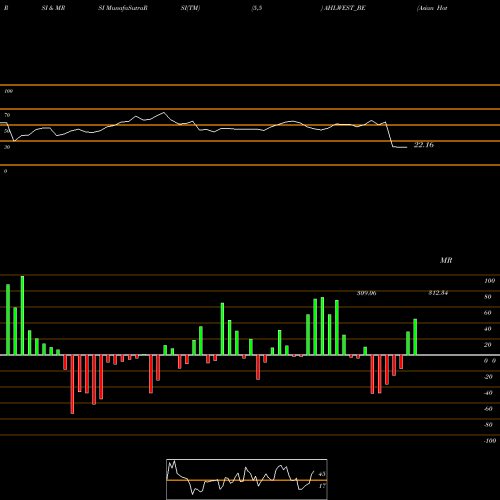
Task: Click the MR axis label '-60'
Action: (488, 409)
